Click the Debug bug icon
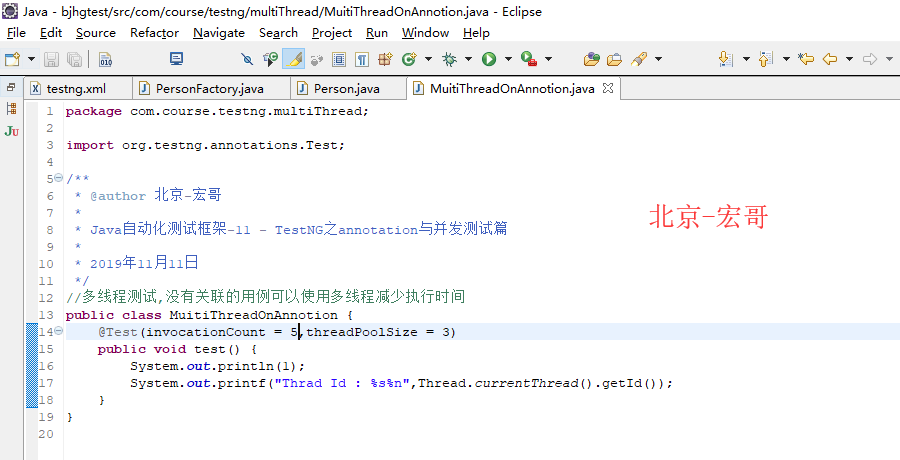Screen dimensions: 900x460 click(x=449, y=59)
